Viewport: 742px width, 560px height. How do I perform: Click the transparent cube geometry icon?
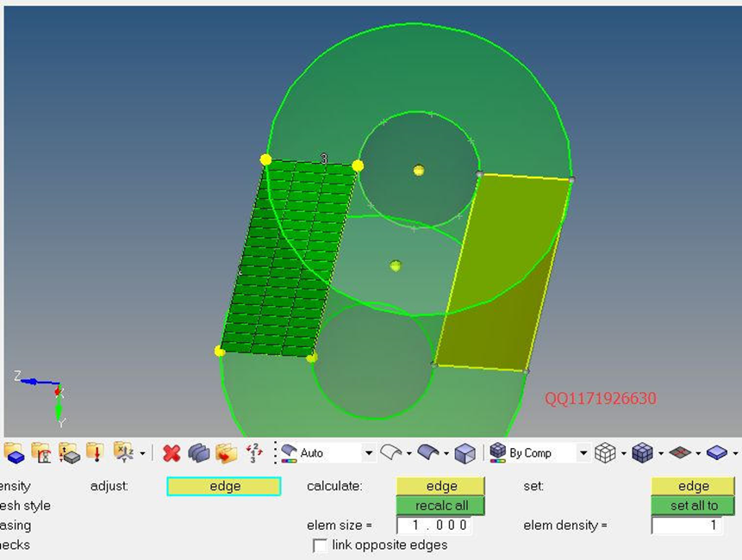[465, 453]
